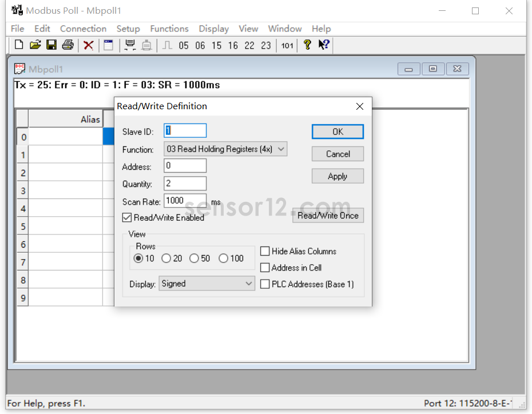Open the Functions menu

(x=169, y=29)
